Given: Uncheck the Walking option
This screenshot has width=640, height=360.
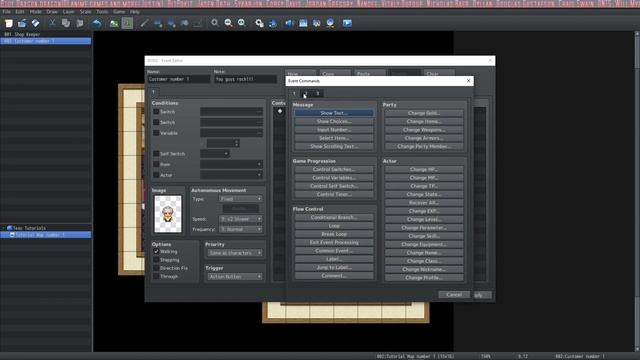Looking at the screenshot, I should (x=156, y=251).
